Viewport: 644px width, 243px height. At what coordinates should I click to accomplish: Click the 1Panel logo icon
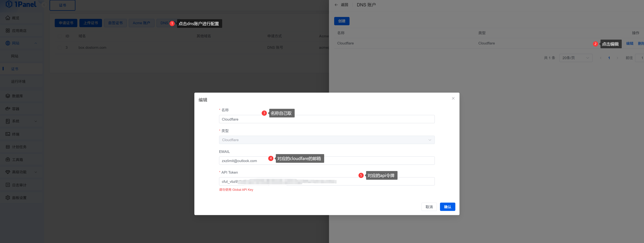[9, 4]
